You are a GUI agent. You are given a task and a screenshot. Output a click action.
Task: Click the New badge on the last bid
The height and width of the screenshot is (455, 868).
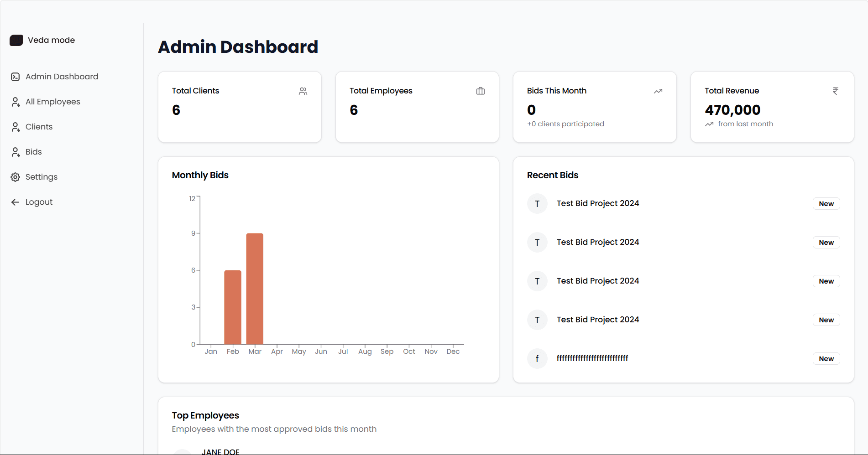pos(826,359)
